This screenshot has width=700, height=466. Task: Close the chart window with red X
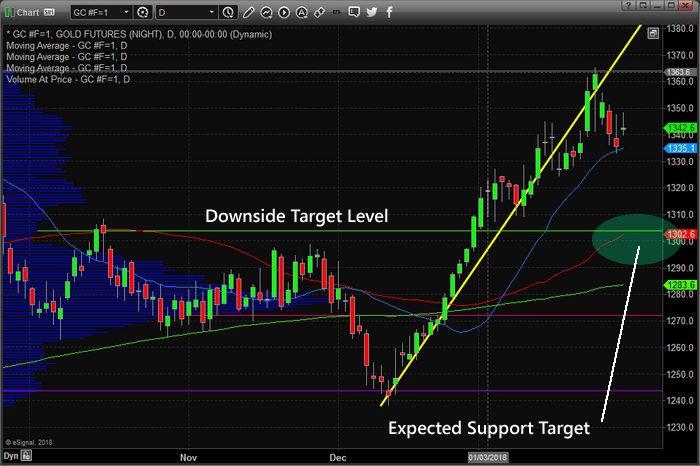click(686, 5)
